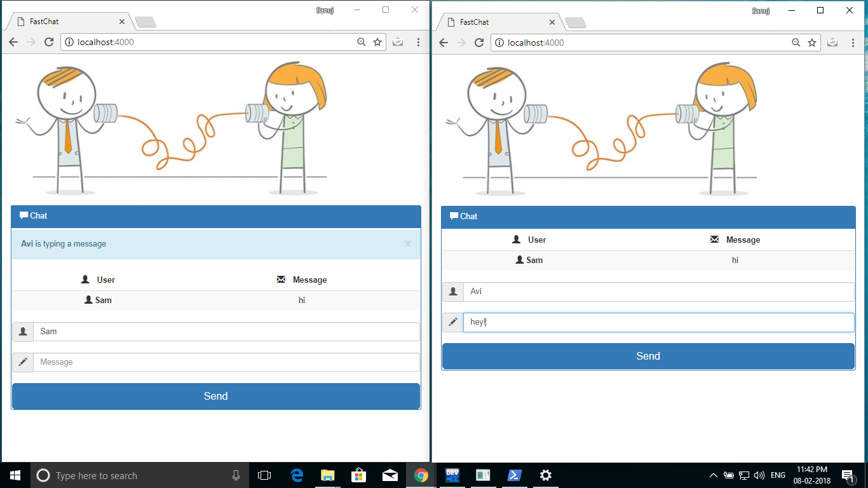Open File Explorer from taskbar
This screenshot has height=488, width=868.
tap(327, 475)
